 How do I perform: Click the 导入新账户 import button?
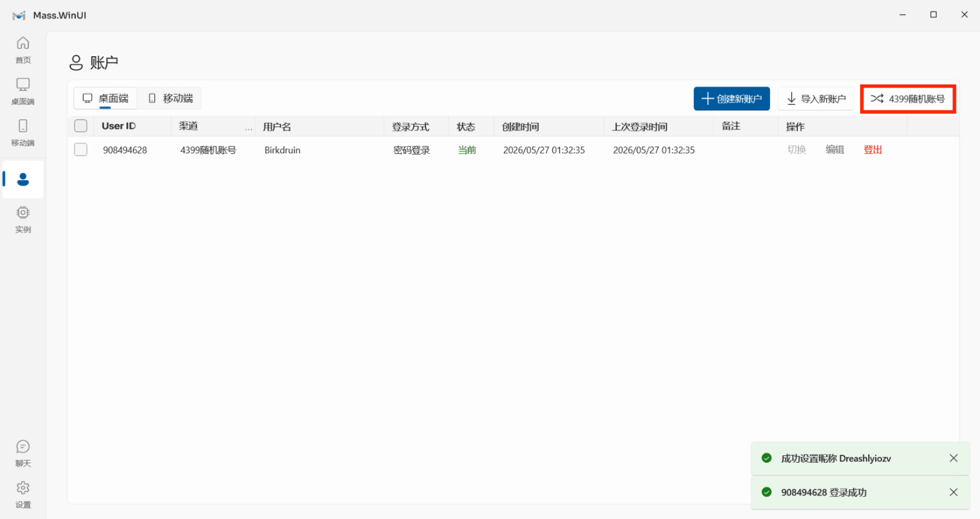tap(816, 99)
